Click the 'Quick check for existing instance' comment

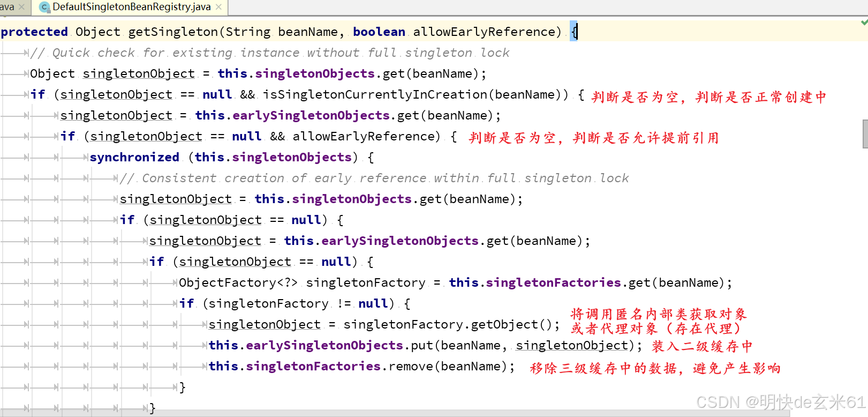(x=269, y=53)
